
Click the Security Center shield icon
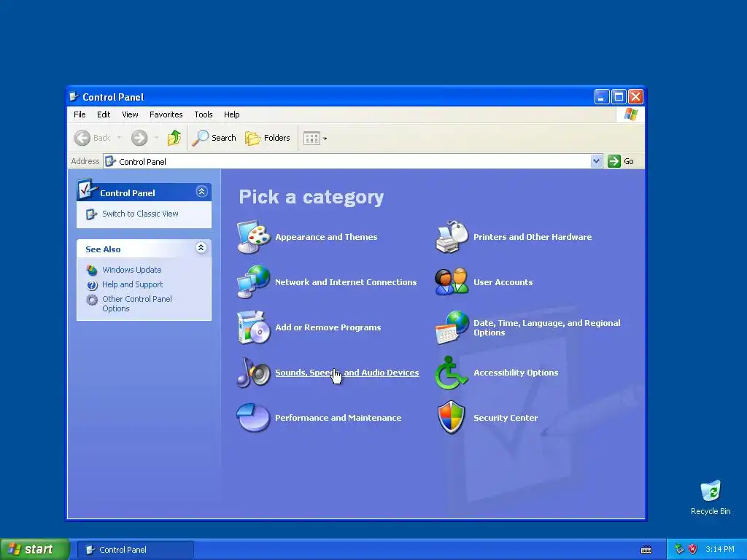point(451,418)
